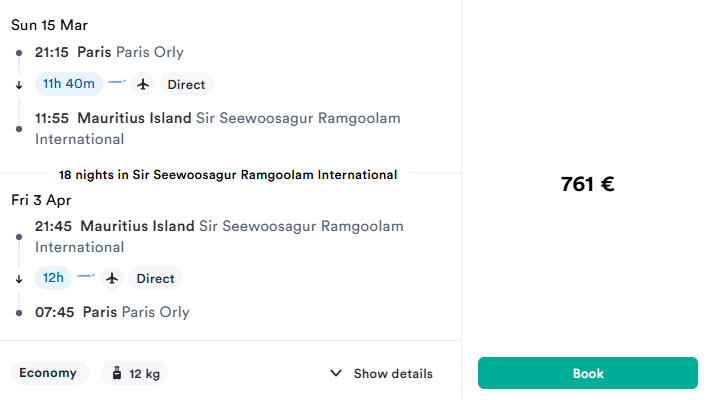This screenshot has height=400, width=709.
Task: Click the down arrow left of 12h badge
Action: (x=19, y=279)
